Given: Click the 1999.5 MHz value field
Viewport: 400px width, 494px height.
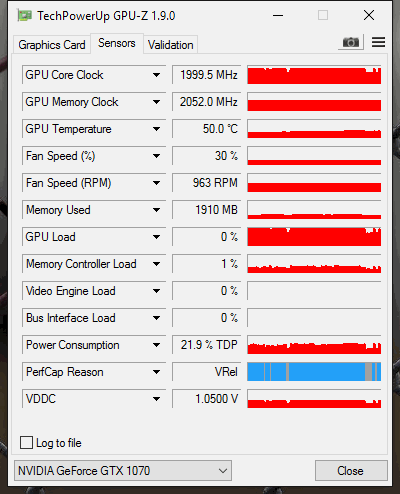Looking at the screenshot, I should point(207,75).
